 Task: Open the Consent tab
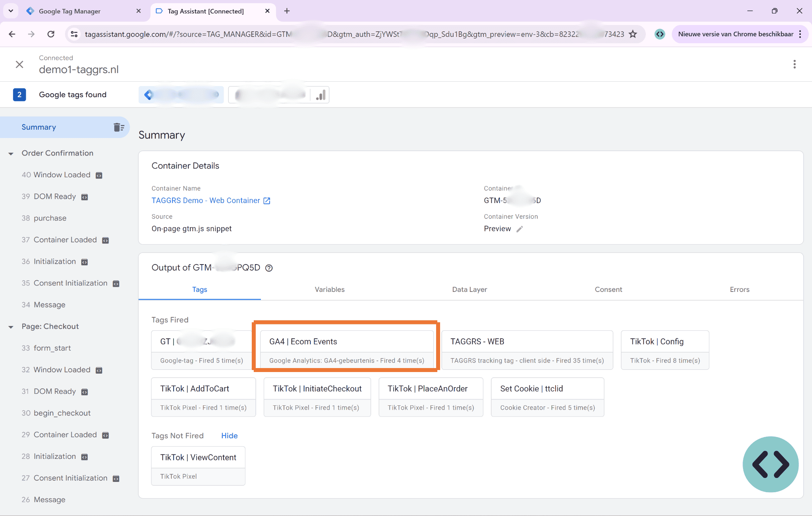point(608,290)
